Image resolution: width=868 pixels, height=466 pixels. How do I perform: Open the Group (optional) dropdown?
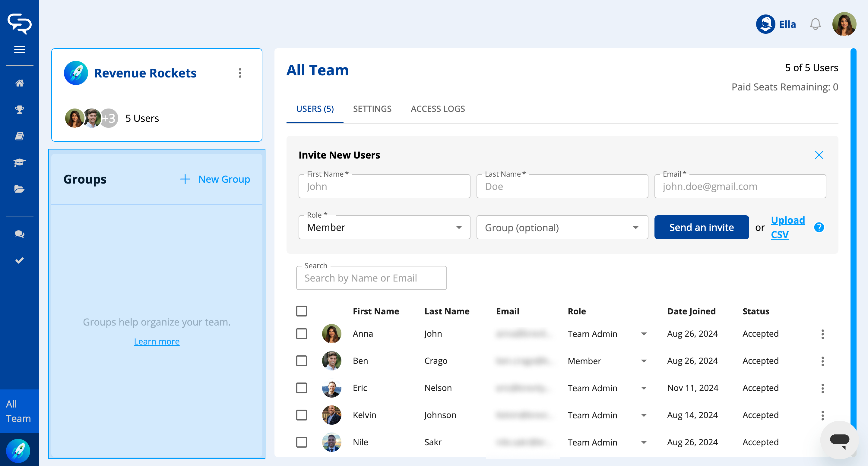pyautogui.click(x=562, y=228)
